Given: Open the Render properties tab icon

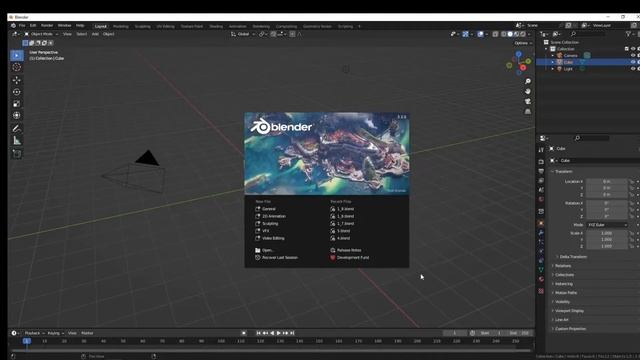Looking at the screenshot, I should click(541, 162).
